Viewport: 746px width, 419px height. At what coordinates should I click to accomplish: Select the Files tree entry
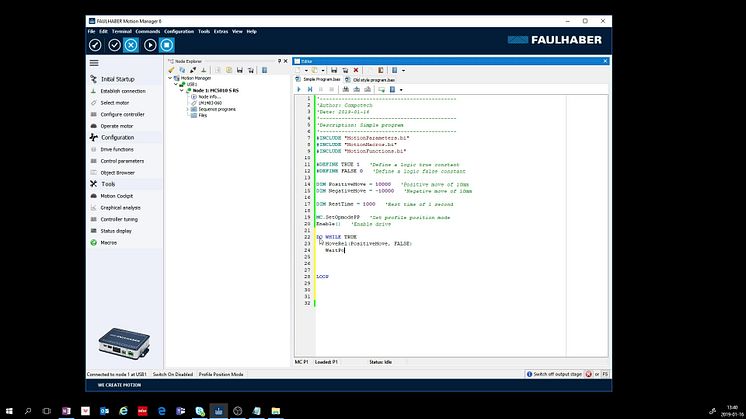pos(203,115)
